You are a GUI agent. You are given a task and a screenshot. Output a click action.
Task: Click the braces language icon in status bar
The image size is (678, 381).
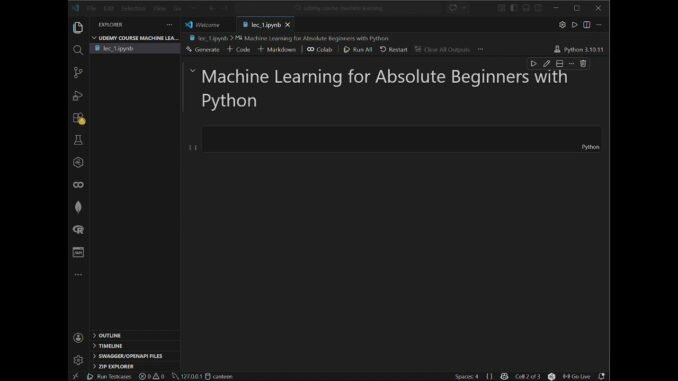(489, 376)
